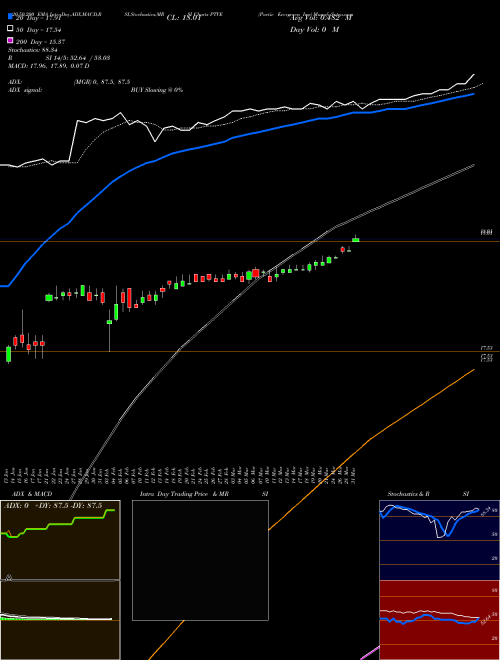Click the blue stochastics chart panel
The width and height of the screenshot is (500, 660).
(x=439, y=540)
